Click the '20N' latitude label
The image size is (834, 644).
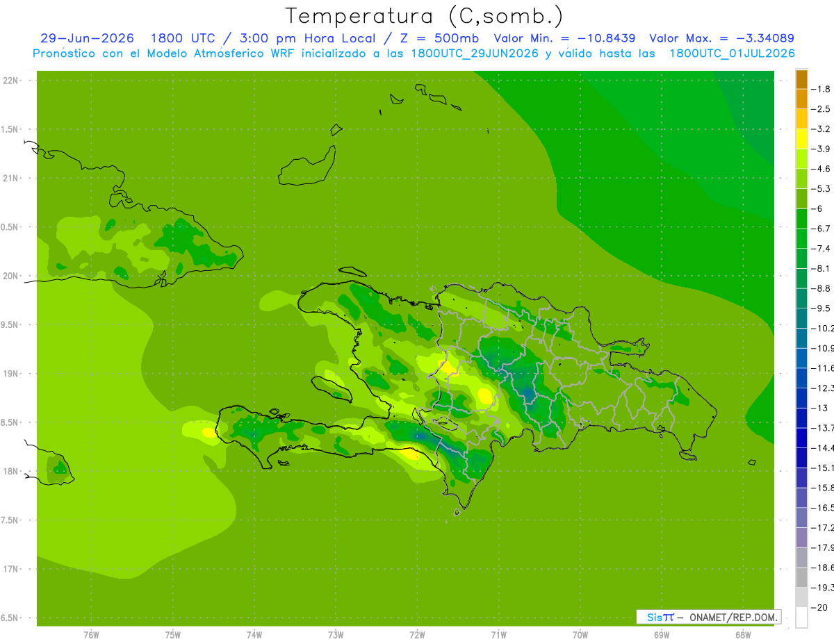point(11,276)
